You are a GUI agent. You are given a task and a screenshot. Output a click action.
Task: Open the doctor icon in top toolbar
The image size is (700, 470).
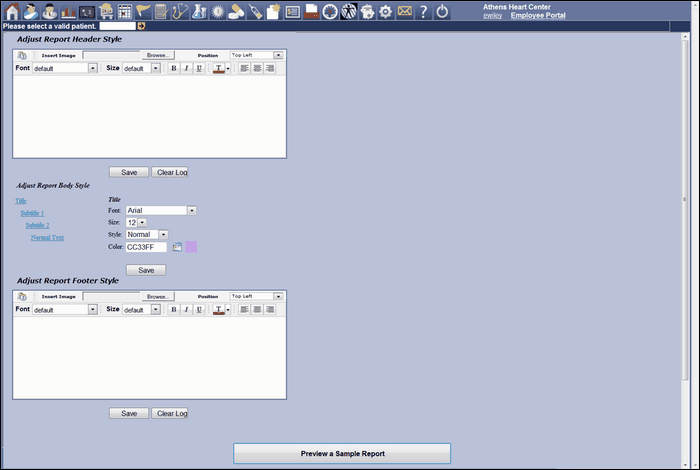coord(50,12)
